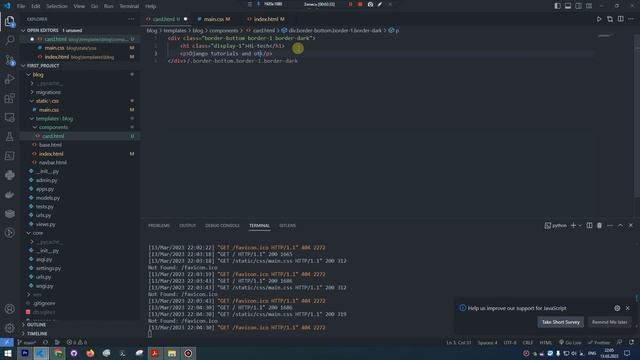
Task: Click the Take Short Survey button
Action: [x=560, y=322]
